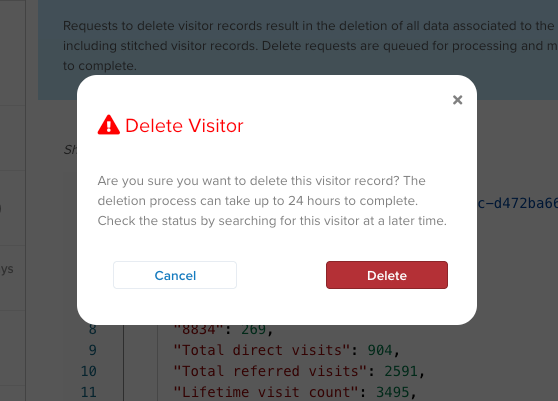Click the "Total direct visits" JSON key
The height and width of the screenshot is (401, 558).
click(262, 350)
